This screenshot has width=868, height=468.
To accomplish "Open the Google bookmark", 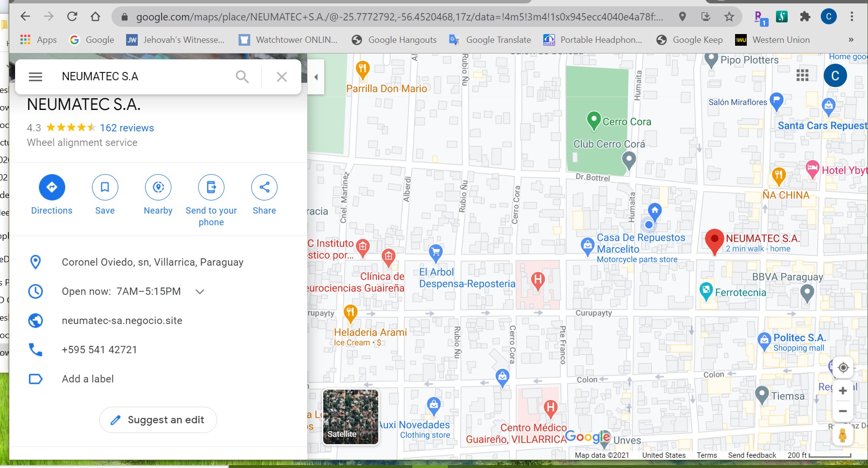I will point(92,40).
